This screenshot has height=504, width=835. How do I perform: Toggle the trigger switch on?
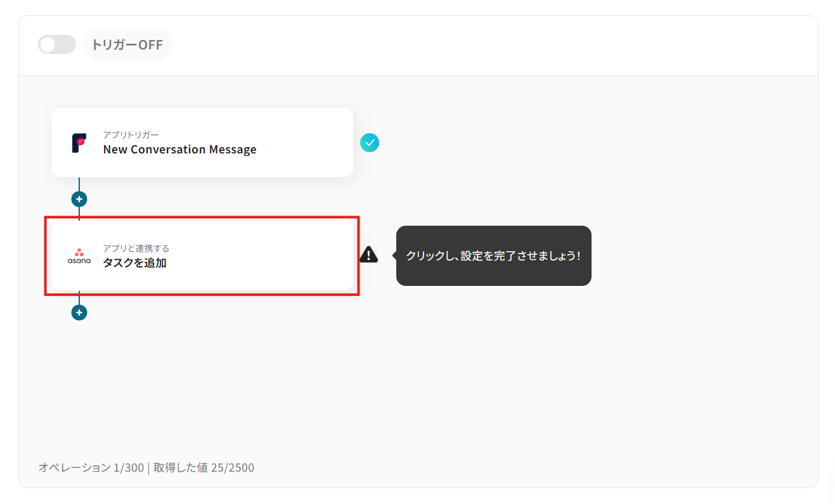coord(57,44)
